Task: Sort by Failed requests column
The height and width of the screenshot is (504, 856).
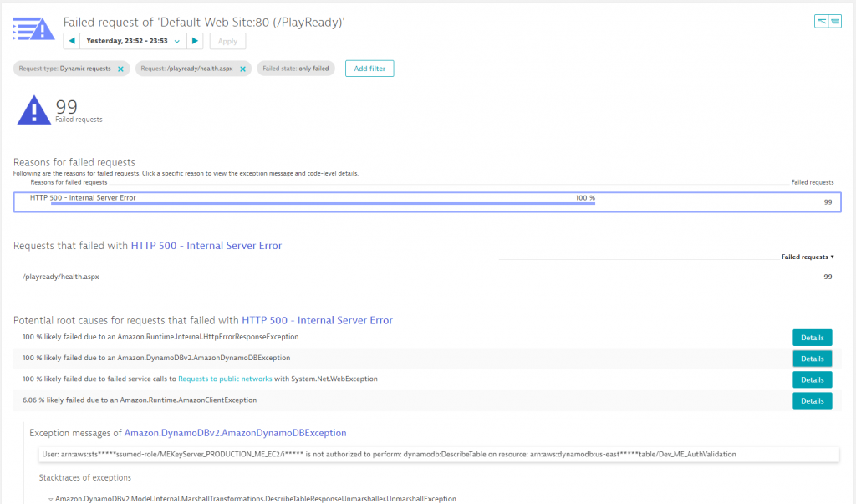Action: pos(808,257)
